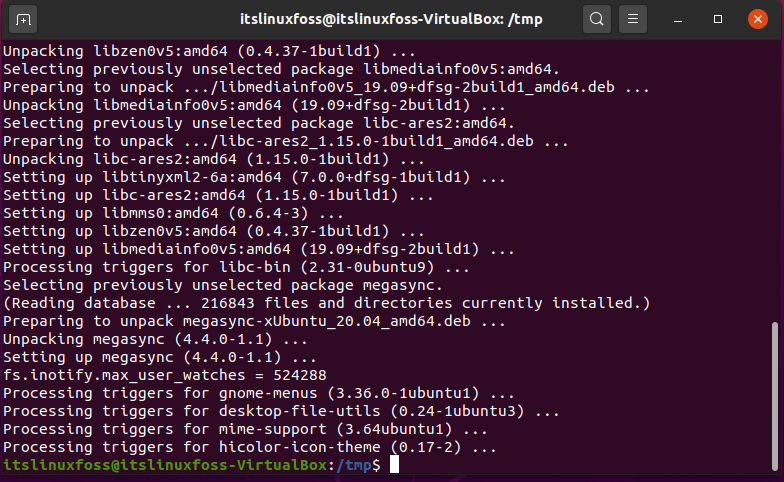Click 'Processing triggers for desktop-file-utils' line
The height and width of the screenshot is (482, 784).
281,411
